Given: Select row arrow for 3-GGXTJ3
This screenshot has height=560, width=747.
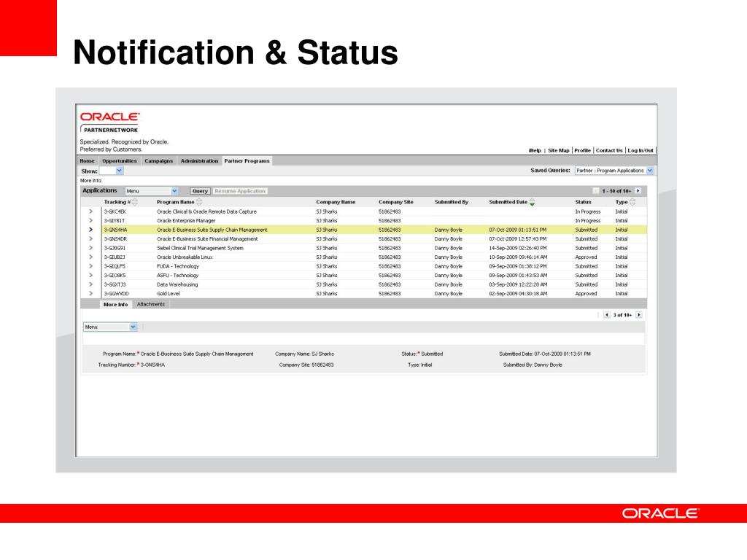Looking at the screenshot, I should click(x=90, y=284).
